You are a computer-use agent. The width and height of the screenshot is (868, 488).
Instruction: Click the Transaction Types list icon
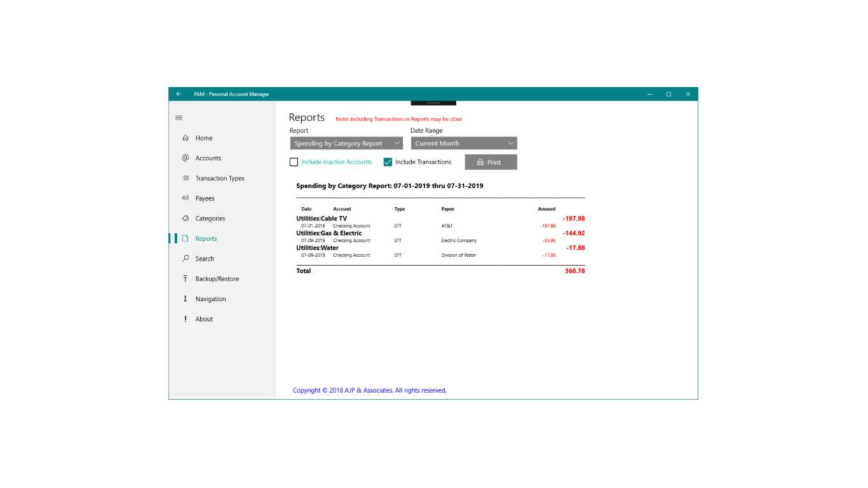pos(186,178)
